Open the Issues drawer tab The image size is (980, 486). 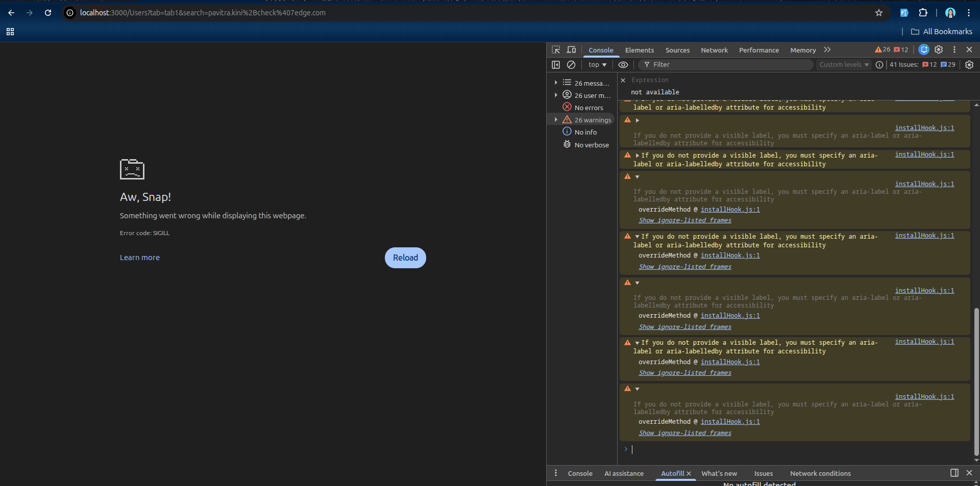(x=763, y=473)
